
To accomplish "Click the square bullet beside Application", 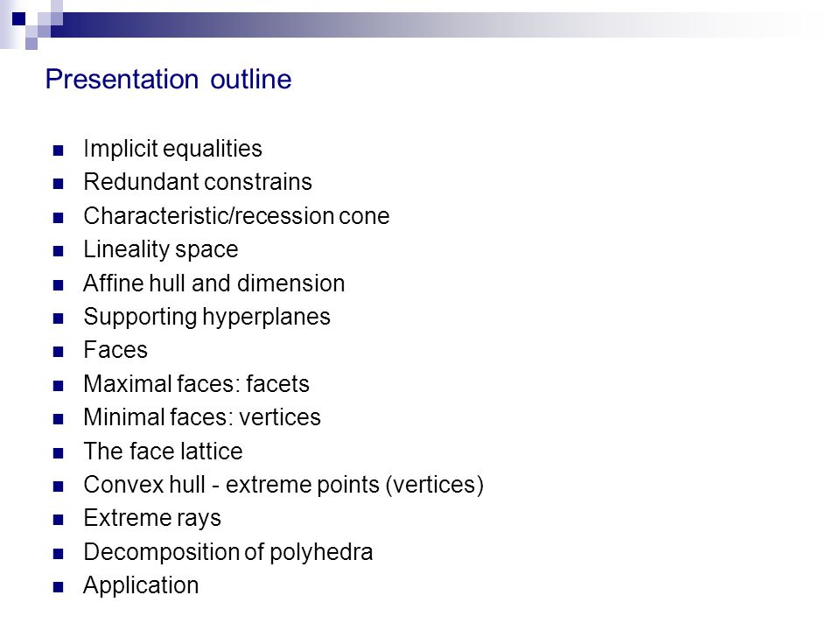I will (59, 588).
